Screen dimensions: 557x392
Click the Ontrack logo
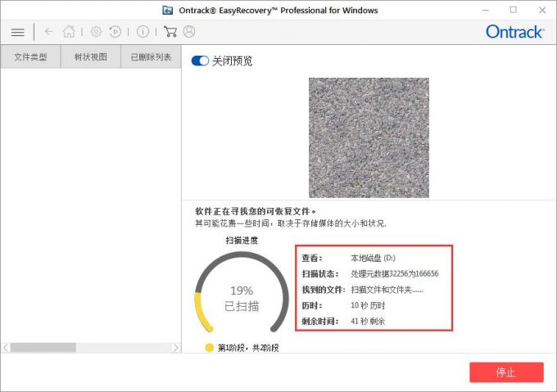click(x=514, y=32)
